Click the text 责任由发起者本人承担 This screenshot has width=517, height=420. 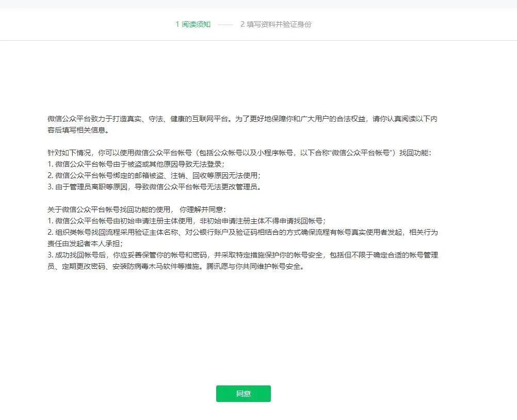[85, 244]
